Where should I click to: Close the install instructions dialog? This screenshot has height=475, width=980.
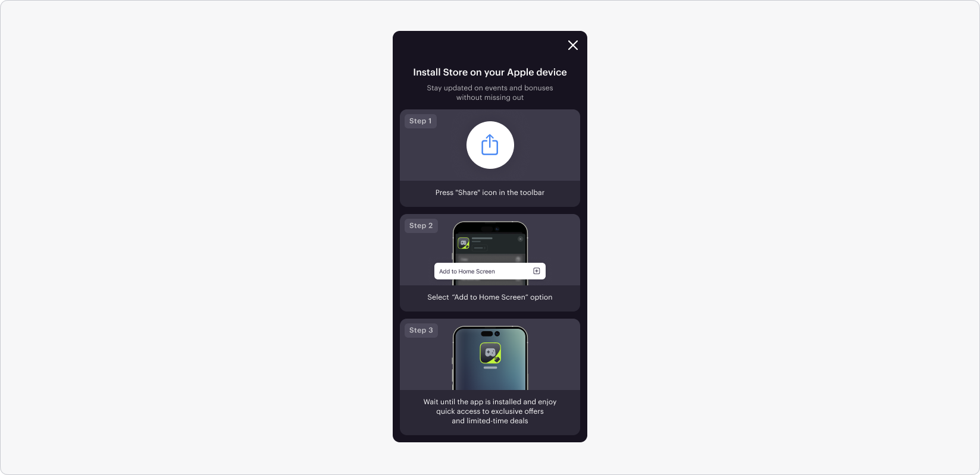click(x=573, y=45)
